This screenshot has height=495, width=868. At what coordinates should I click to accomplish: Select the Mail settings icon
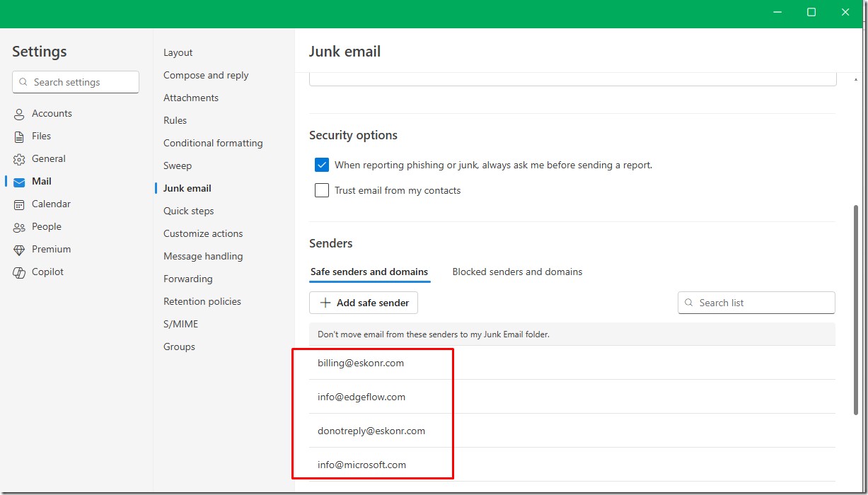[x=18, y=181]
